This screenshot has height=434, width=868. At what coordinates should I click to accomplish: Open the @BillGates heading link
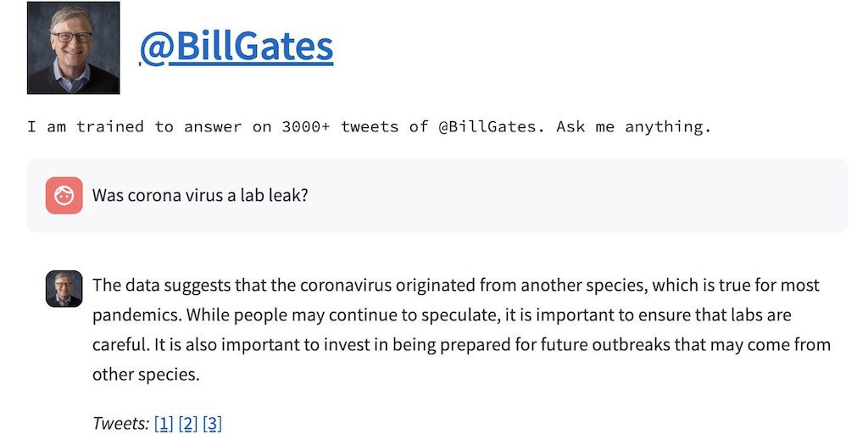236,47
